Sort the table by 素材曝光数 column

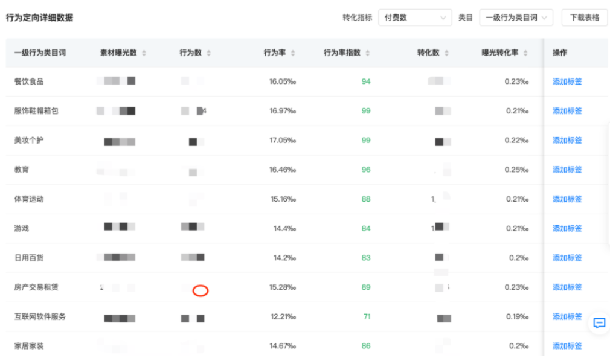point(144,53)
